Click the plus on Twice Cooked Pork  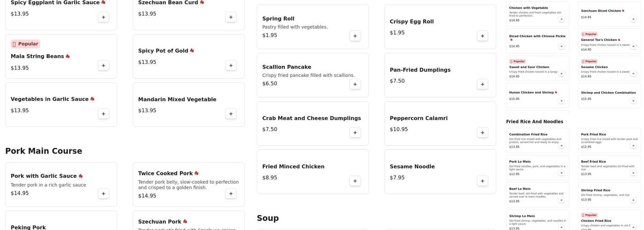tap(231, 193)
